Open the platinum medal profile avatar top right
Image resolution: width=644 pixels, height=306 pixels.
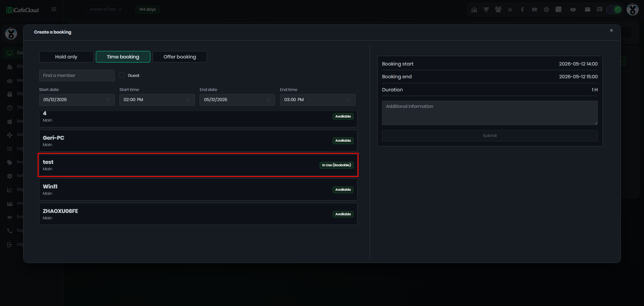633,9
